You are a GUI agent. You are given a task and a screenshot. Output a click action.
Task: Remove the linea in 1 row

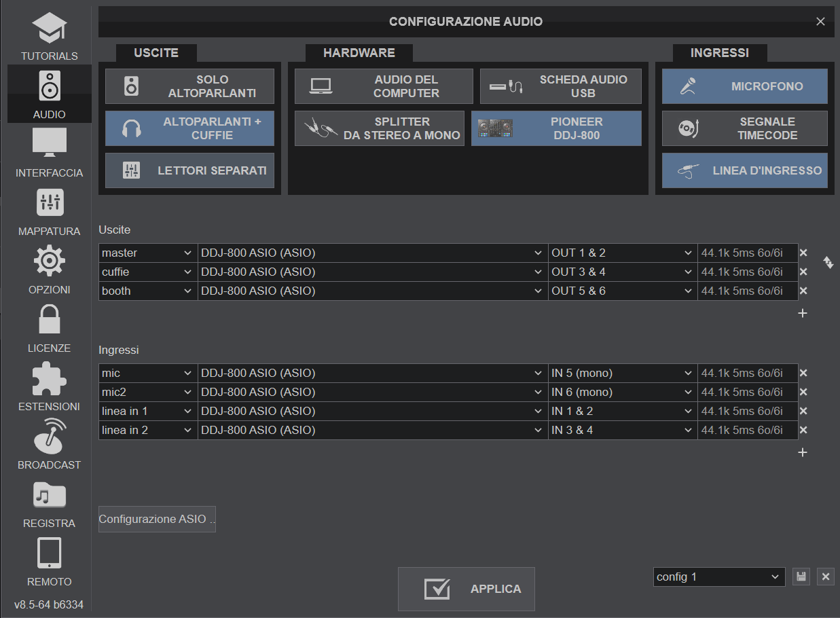(803, 411)
